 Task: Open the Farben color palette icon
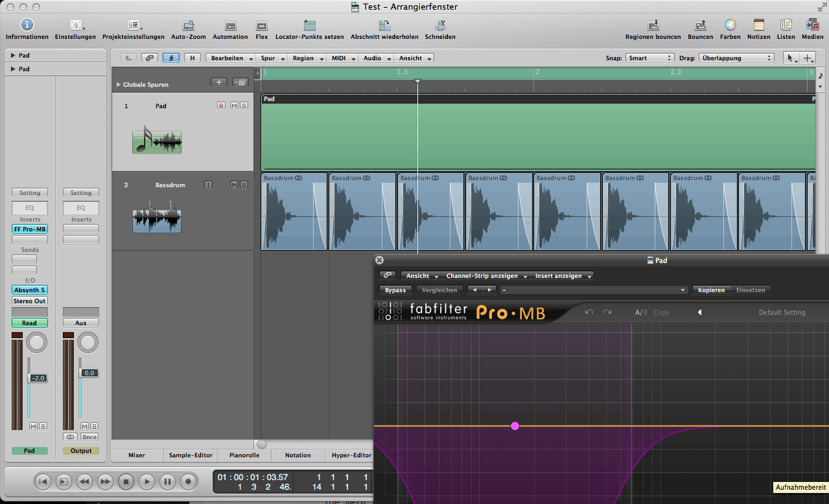[x=730, y=25]
